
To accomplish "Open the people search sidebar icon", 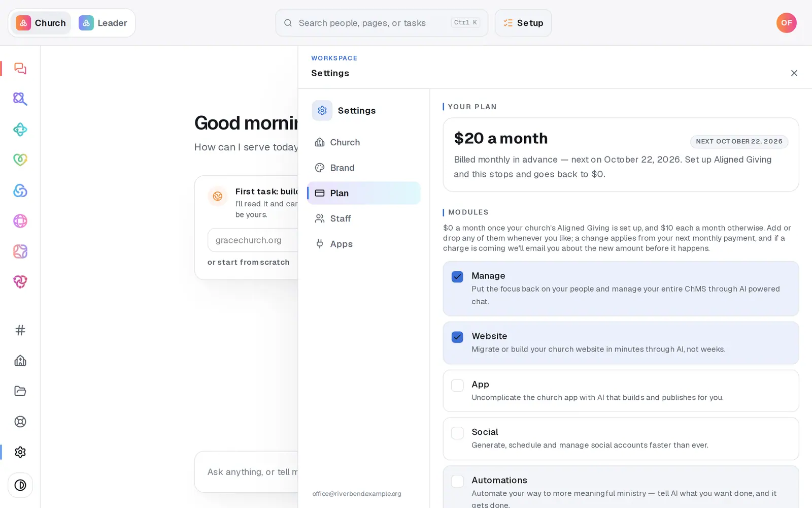I will [20, 99].
